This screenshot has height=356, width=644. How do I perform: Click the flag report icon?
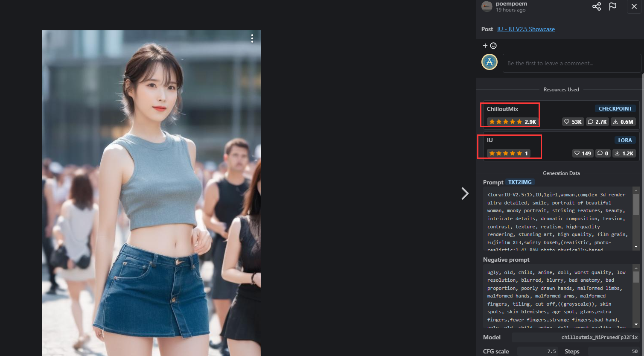[613, 6]
